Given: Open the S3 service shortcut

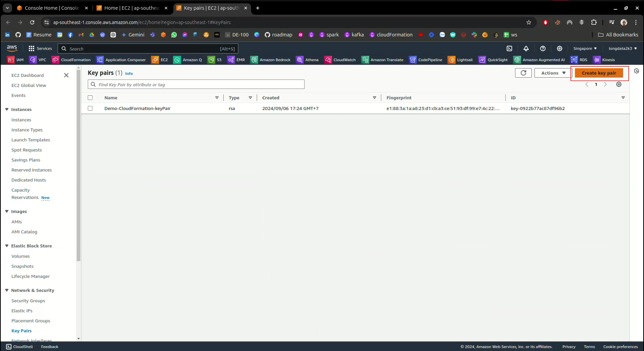Looking at the screenshot, I should (215, 60).
